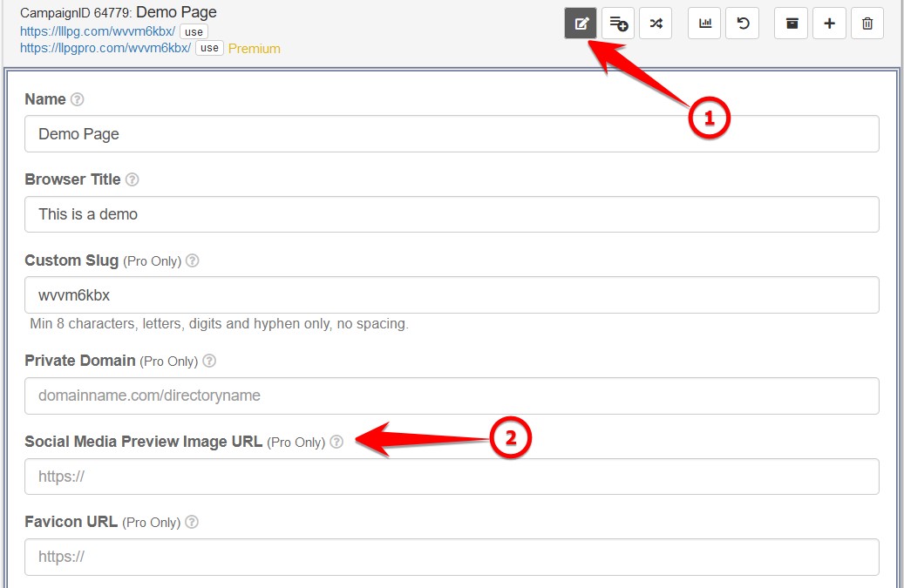Viewport: 904px width, 588px height.
Task: Click the first 'use' button
Action: click(192, 31)
